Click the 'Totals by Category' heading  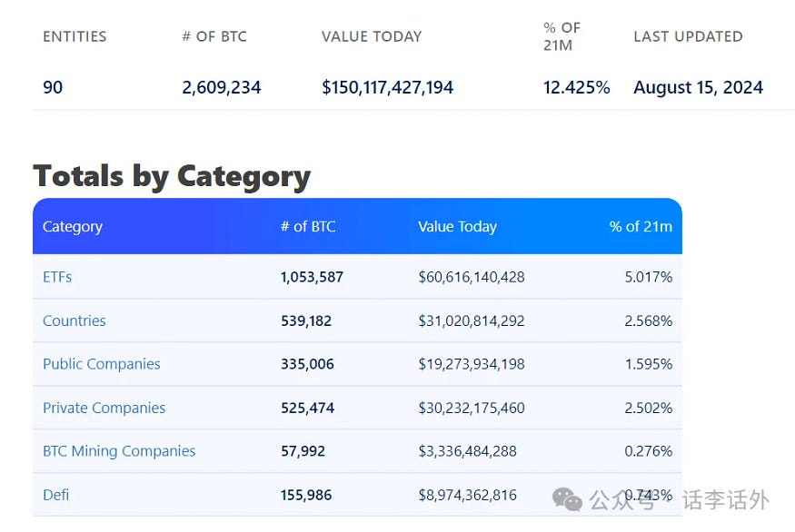point(172,175)
